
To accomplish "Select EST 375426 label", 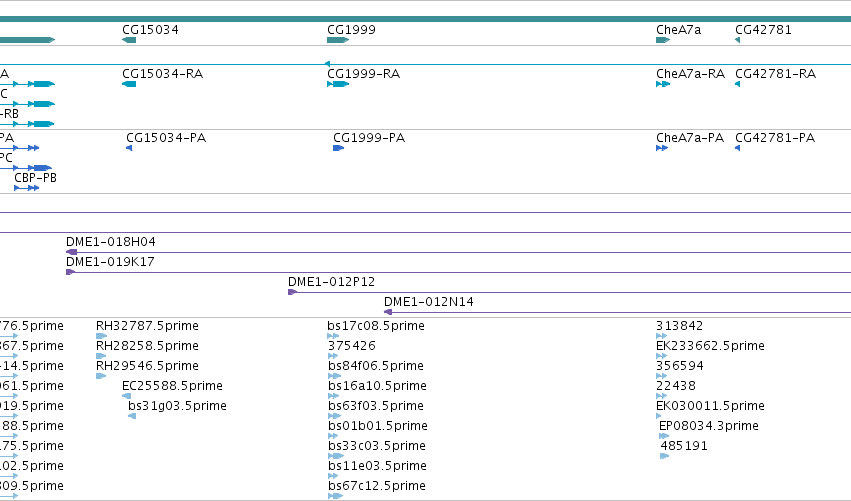I will [x=352, y=346].
